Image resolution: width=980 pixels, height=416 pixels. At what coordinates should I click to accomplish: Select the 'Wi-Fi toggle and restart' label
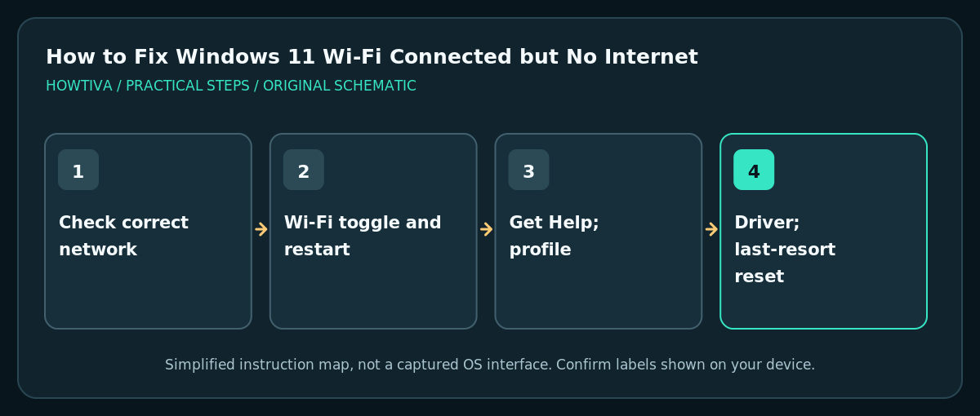[363, 237]
